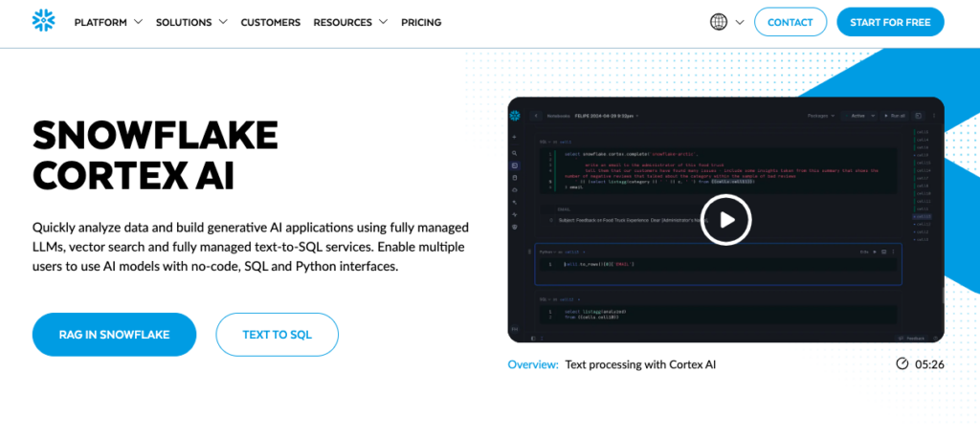Click the START FOR FREE button
Image resolution: width=980 pixels, height=438 pixels.
[x=890, y=22]
